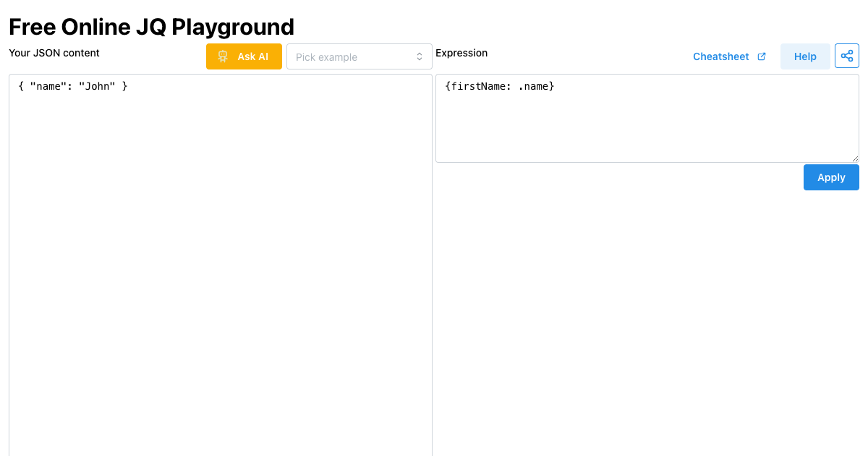This screenshot has width=868, height=456.
Task: Click the Ask AI button label
Action: (252, 56)
